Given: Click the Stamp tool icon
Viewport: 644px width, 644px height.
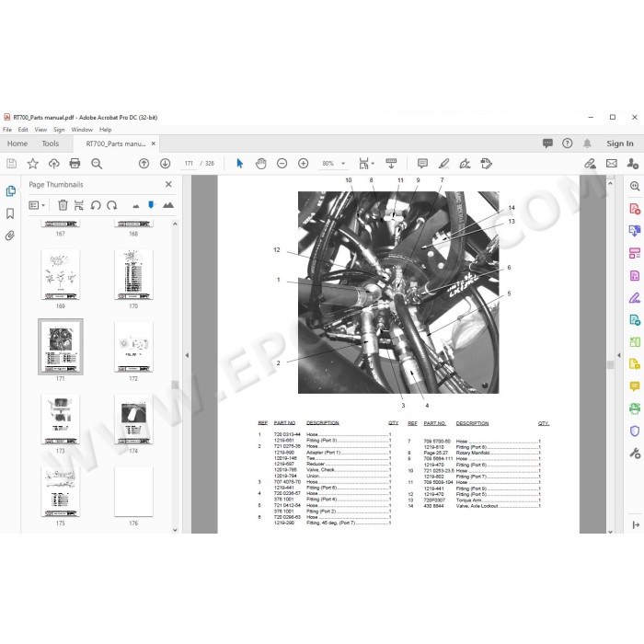Looking at the screenshot, I should click(x=487, y=164).
